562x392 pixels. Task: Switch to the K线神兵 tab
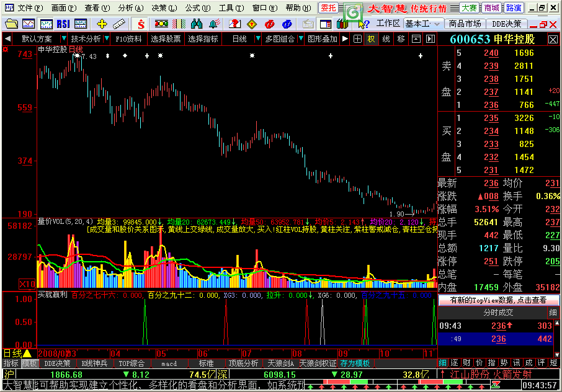point(95,363)
